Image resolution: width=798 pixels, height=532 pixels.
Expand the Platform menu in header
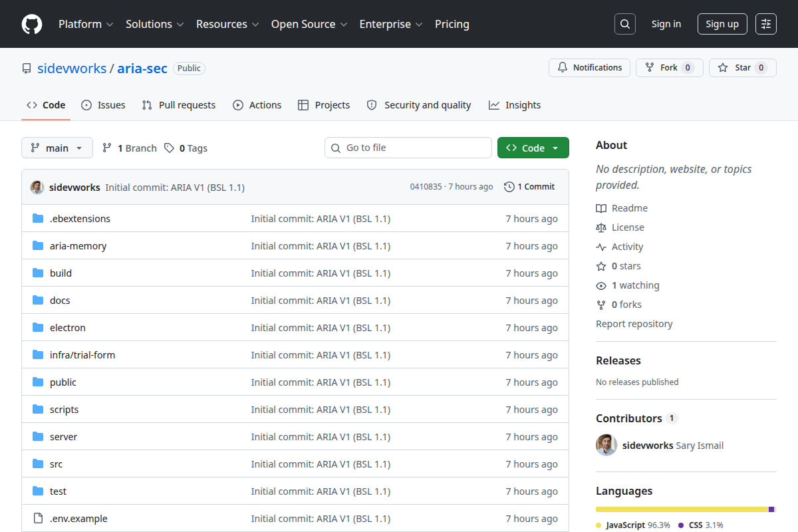click(86, 24)
